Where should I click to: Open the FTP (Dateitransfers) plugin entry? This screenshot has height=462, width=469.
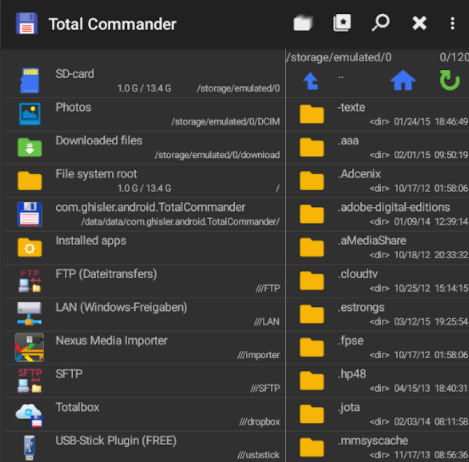click(x=143, y=281)
